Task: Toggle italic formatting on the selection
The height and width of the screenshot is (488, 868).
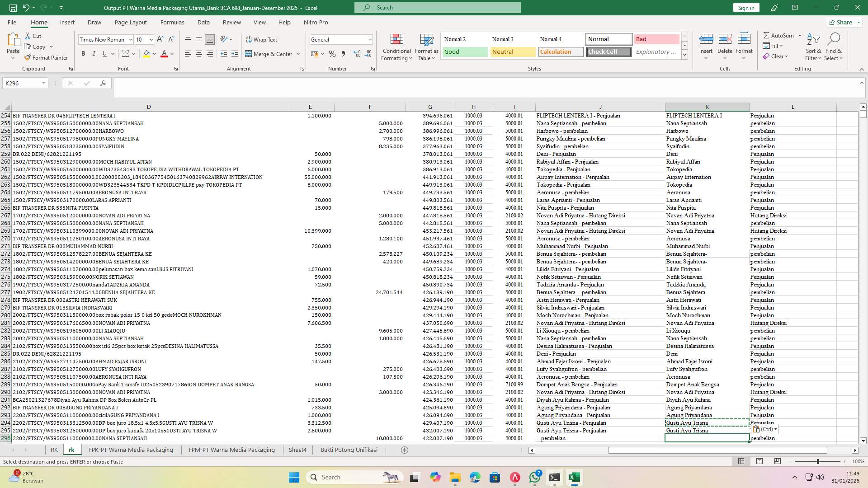Action: click(x=94, y=53)
